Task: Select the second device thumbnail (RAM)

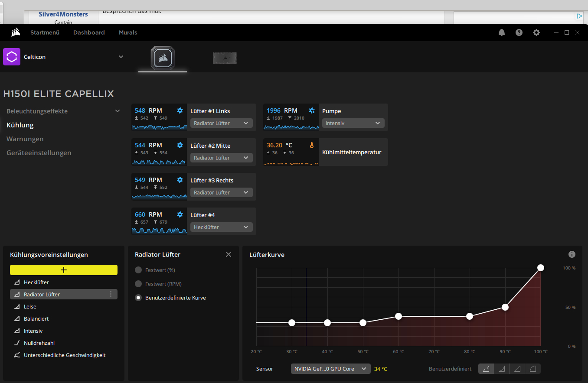Action: (225, 58)
